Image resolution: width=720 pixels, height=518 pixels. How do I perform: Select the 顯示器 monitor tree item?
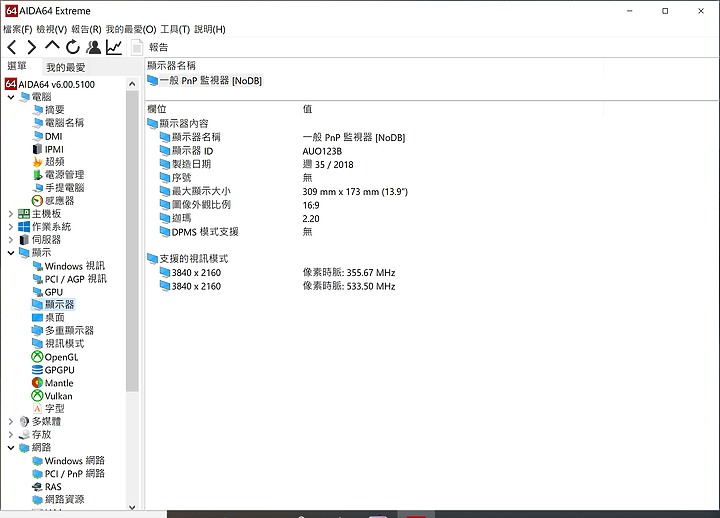tap(53, 304)
